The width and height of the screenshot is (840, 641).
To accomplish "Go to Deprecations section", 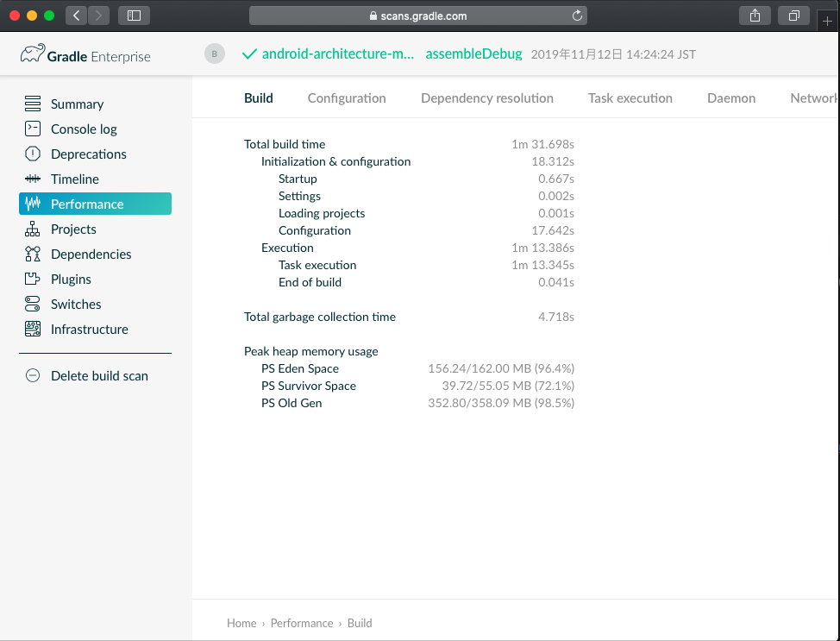I will pyautogui.click(x=88, y=154).
